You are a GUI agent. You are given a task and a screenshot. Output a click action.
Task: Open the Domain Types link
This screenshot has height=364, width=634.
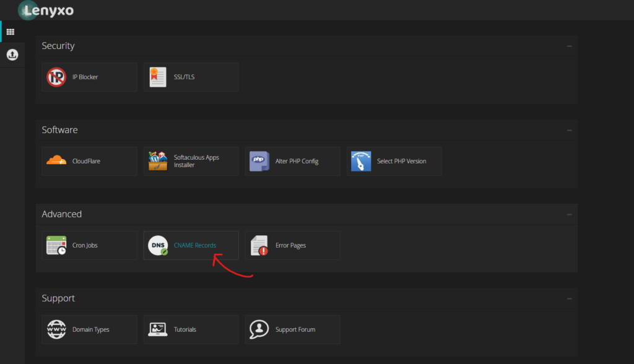(90, 329)
